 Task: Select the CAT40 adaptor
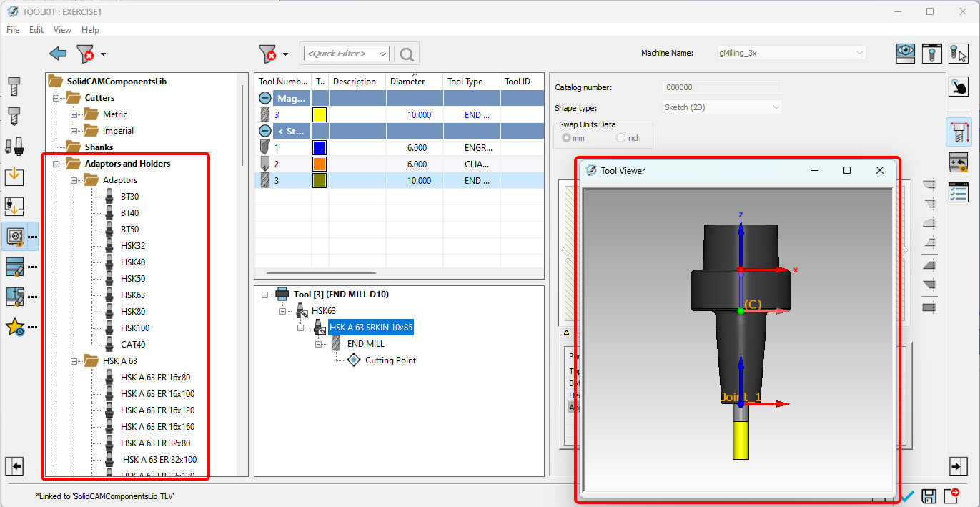click(133, 345)
